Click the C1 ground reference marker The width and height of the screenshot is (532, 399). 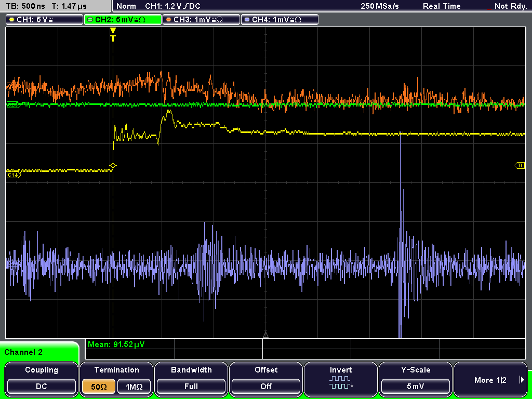pos(14,175)
